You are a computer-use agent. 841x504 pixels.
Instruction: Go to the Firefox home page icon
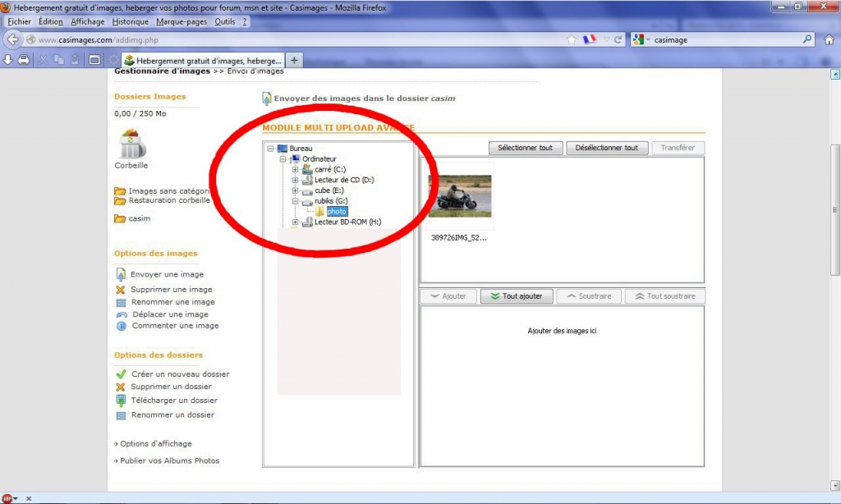tap(829, 39)
